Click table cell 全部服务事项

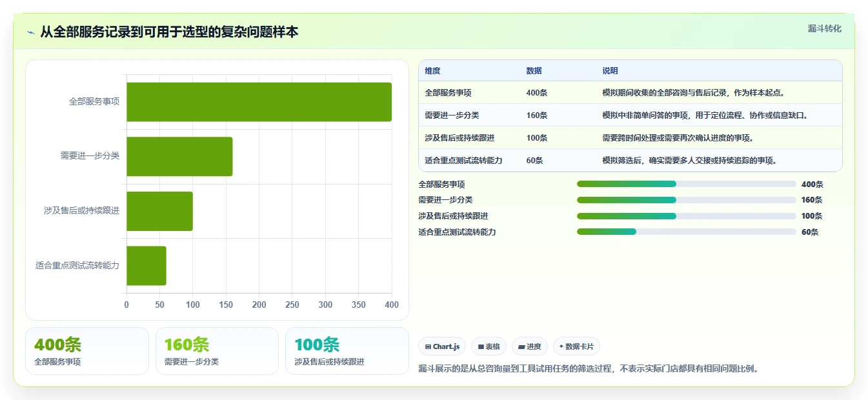point(448,93)
